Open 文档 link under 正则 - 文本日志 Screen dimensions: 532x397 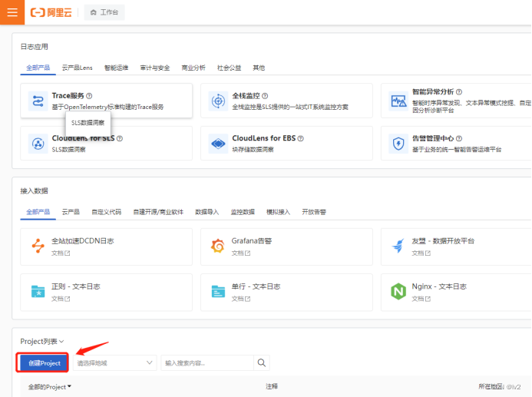pos(61,299)
